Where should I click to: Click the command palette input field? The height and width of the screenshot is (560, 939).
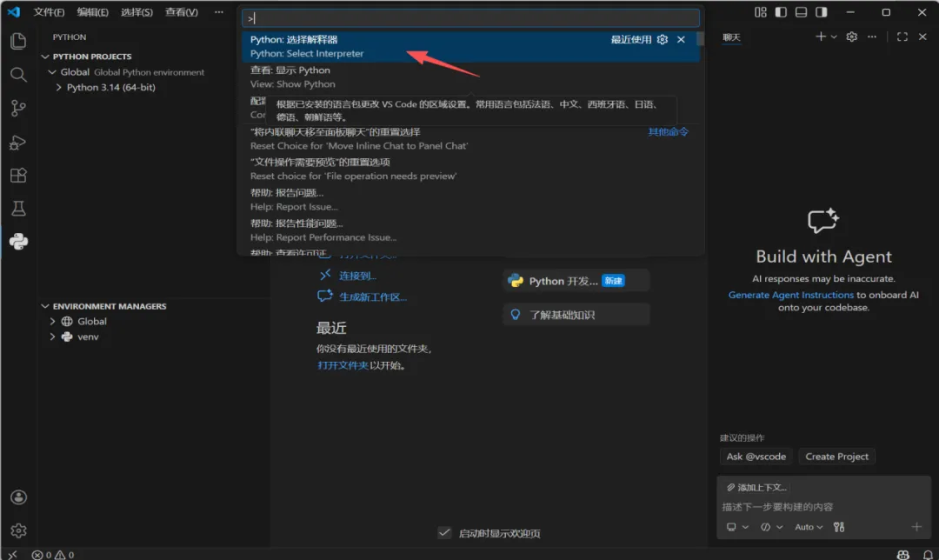470,18
